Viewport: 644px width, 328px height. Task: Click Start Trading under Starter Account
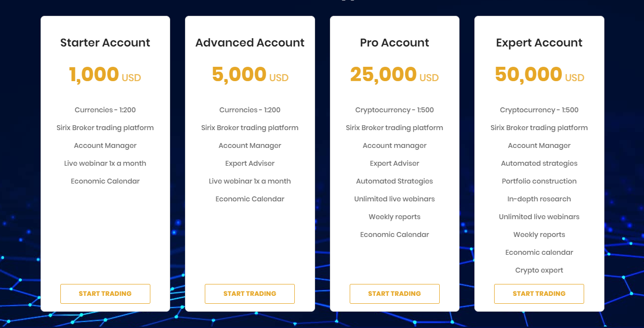[105, 293]
